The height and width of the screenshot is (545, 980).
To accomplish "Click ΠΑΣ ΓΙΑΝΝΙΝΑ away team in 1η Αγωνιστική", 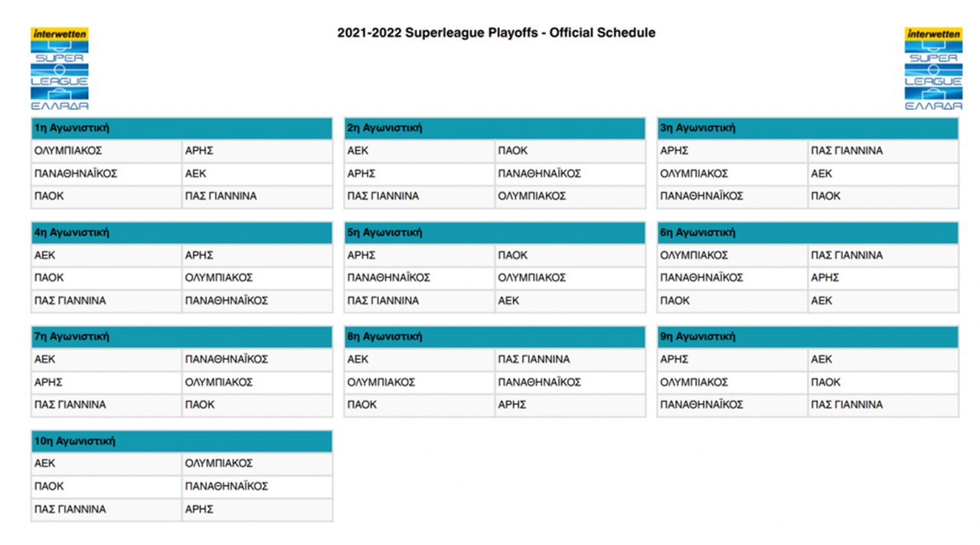I will coord(220,196).
